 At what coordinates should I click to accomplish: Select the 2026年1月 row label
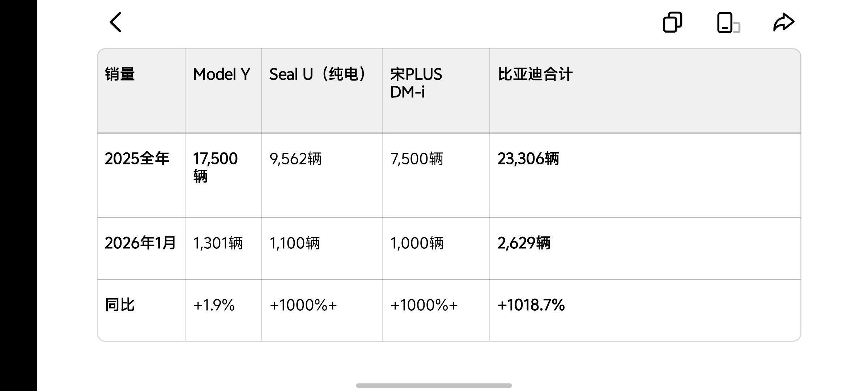140,243
